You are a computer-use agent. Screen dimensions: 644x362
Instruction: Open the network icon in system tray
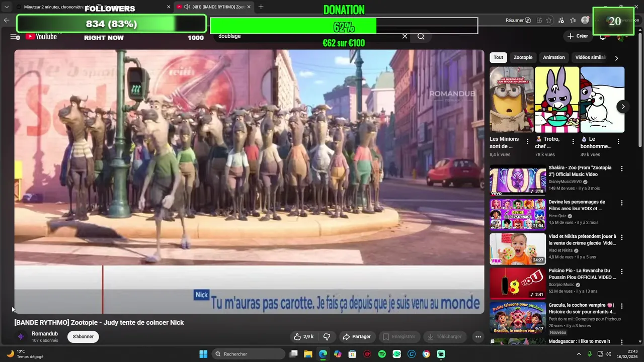600,354
